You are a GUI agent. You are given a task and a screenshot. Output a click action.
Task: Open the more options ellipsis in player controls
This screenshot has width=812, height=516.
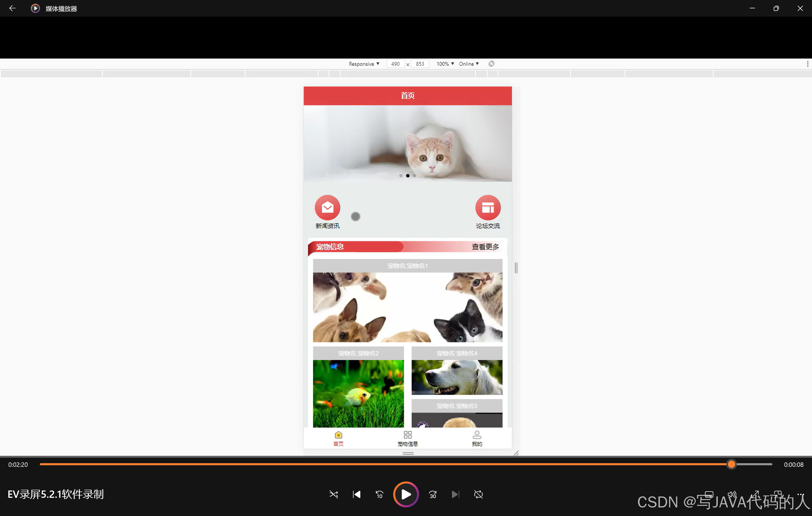(x=801, y=494)
